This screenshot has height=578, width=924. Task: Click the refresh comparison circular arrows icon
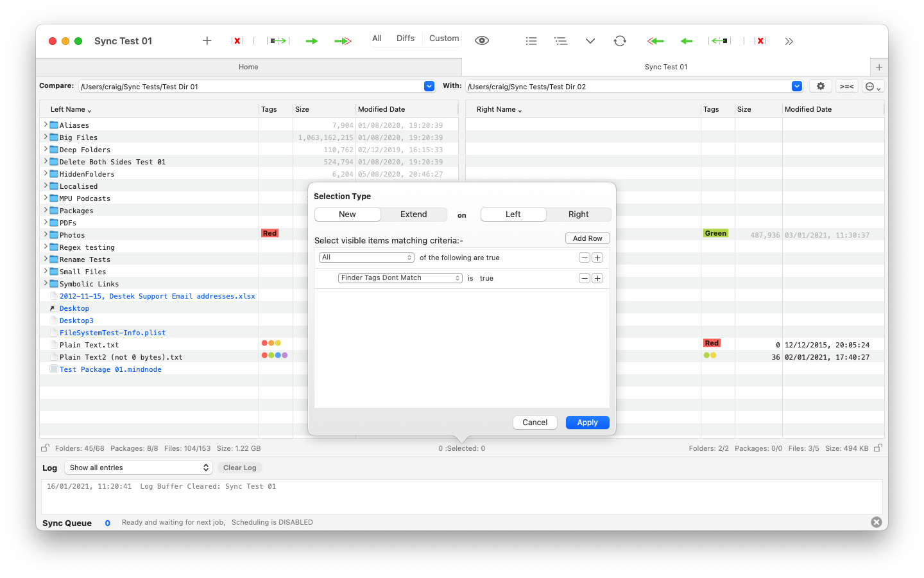pos(620,41)
